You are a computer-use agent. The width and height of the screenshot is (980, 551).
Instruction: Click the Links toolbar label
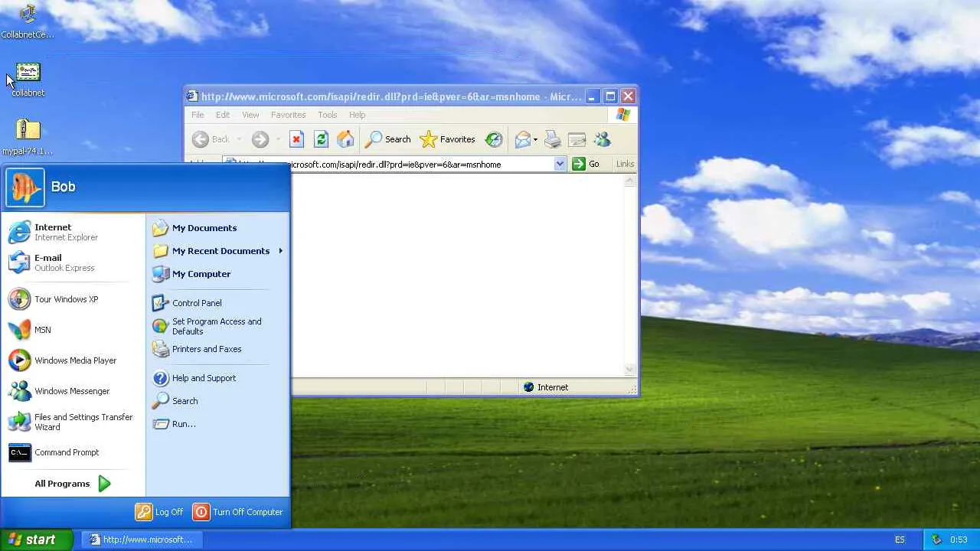click(625, 164)
